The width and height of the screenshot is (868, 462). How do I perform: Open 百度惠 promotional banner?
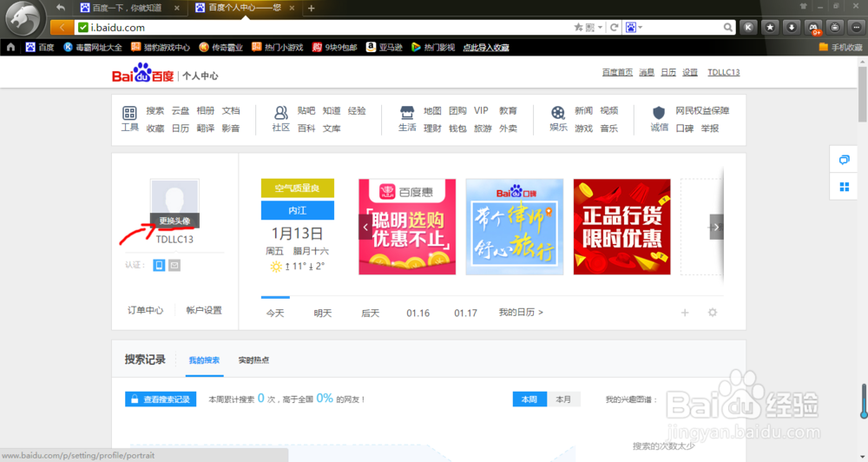tap(407, 227)
